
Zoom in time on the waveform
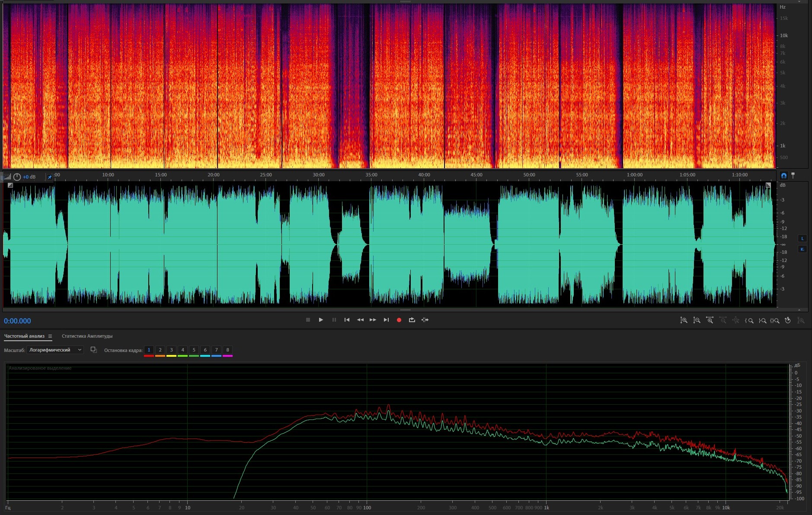click(710, 320)
